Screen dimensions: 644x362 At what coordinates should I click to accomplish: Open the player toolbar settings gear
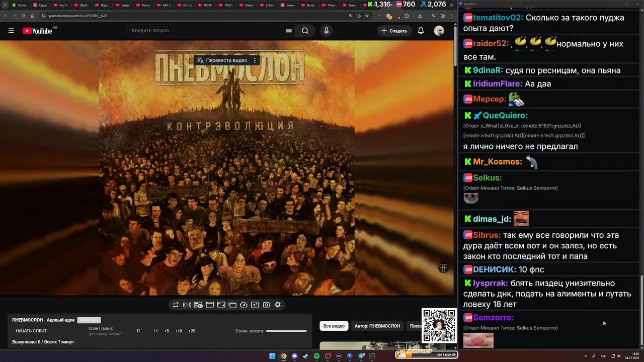click(x=278, y=305)
